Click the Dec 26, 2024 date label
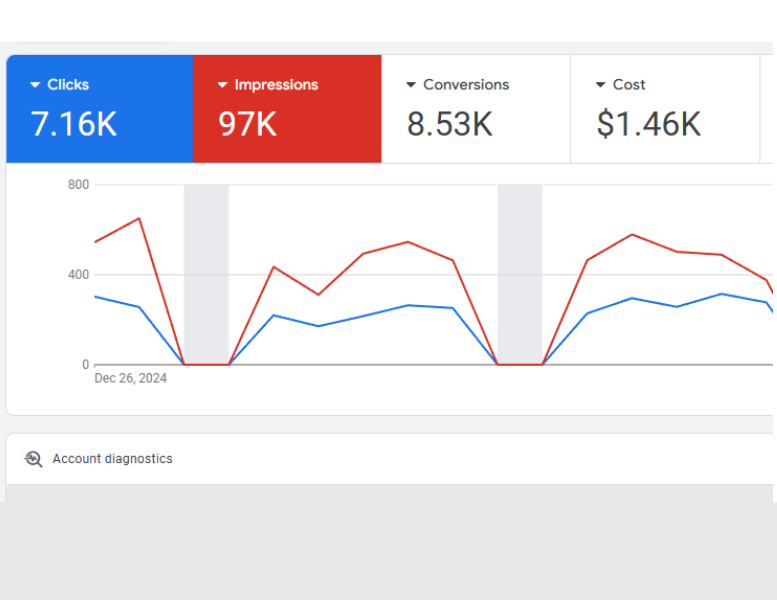 point(131,378)
